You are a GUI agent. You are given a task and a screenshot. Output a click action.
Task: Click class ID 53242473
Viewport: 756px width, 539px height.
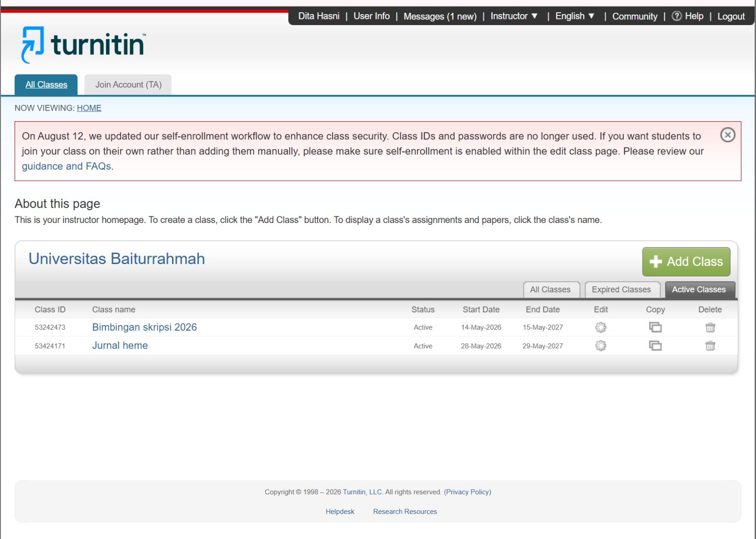coord(50,327)
